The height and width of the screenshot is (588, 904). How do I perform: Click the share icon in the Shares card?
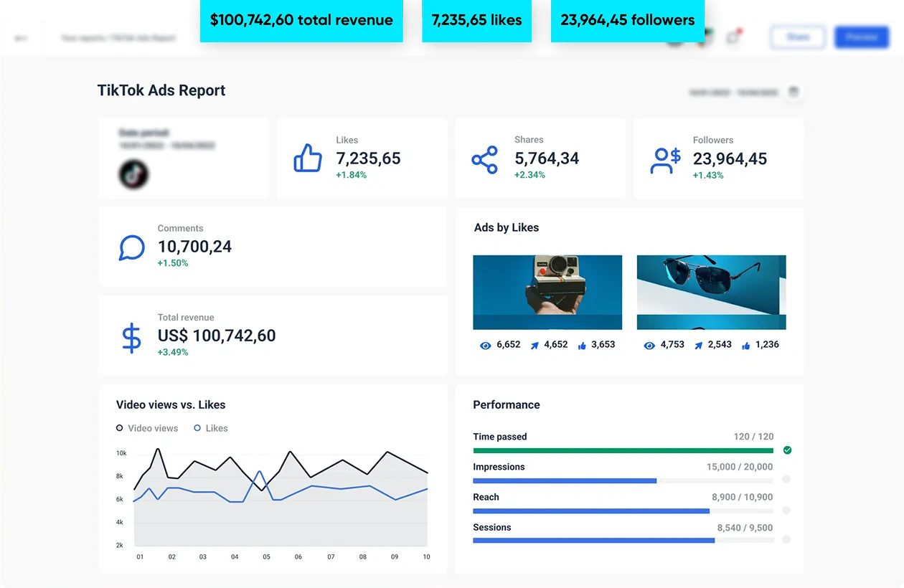[x=485, y=159]
